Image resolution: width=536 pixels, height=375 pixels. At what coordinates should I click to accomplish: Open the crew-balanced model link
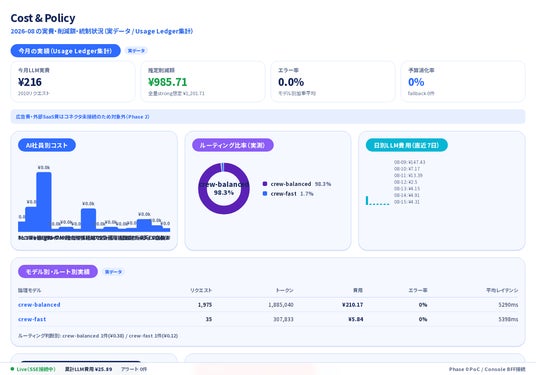[39, 305]
